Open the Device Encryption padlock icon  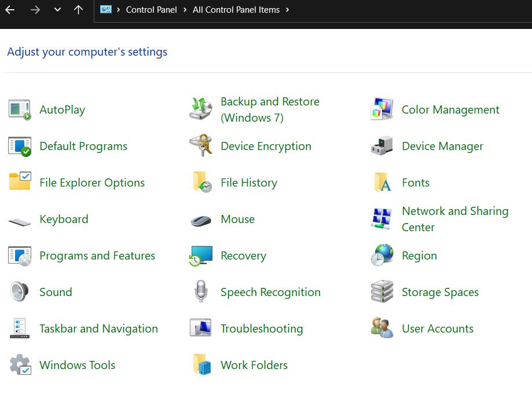[x=201, y=145]
